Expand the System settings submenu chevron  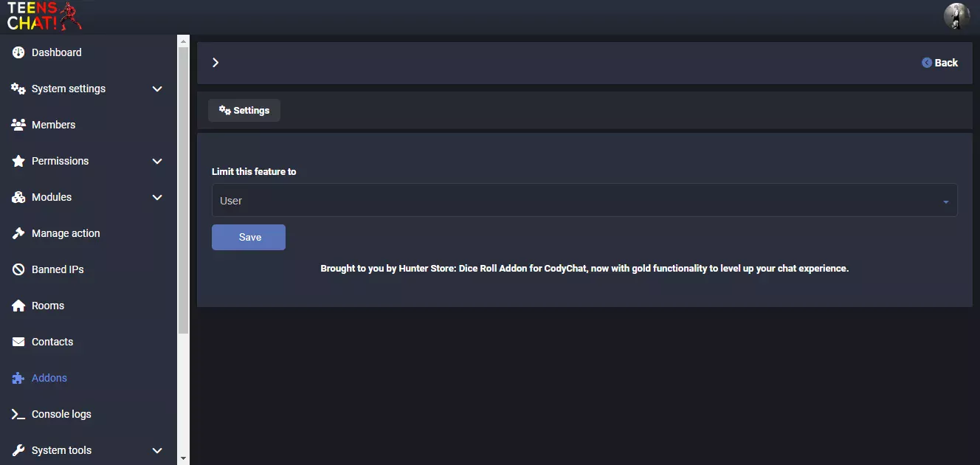tap(157, 89)
